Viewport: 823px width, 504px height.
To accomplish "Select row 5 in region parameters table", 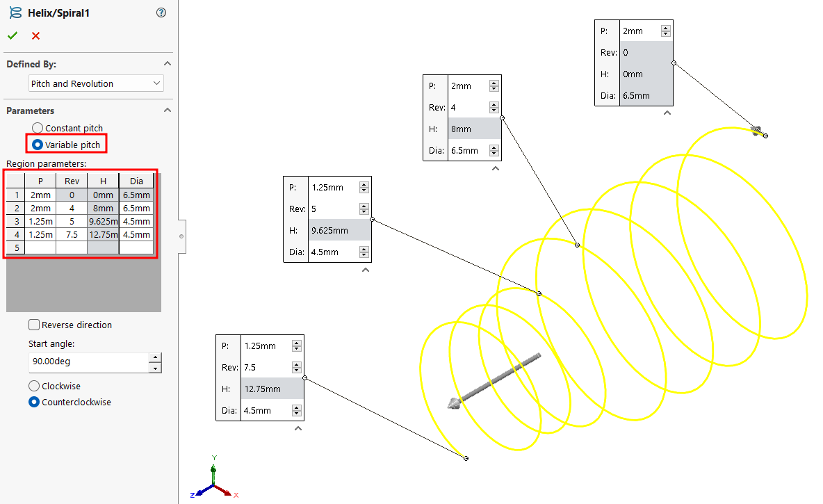I will 15,247.
